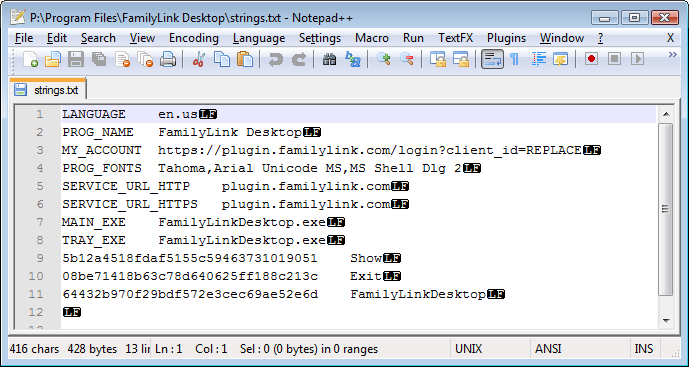Viewport: 689px width, 367px height.
Task: Click the word Exit on line 10
Action: pyautogui.click(x=366, y=276)
